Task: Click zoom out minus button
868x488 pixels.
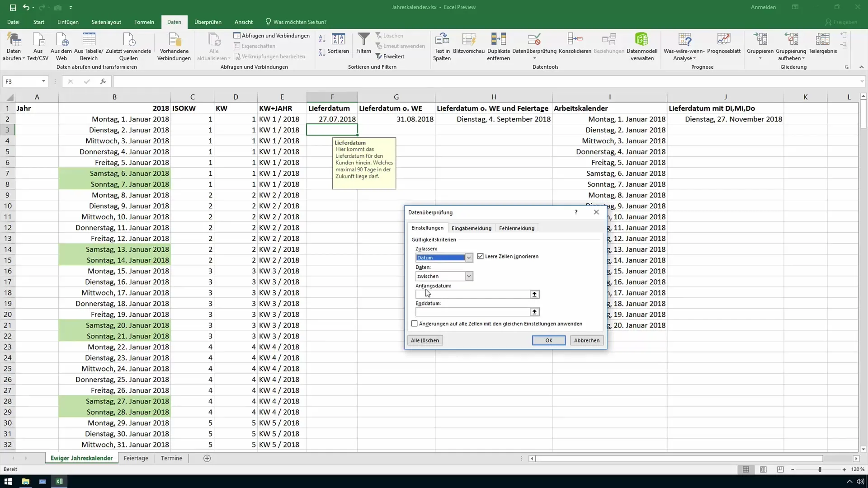Action: tap(793, 469)
